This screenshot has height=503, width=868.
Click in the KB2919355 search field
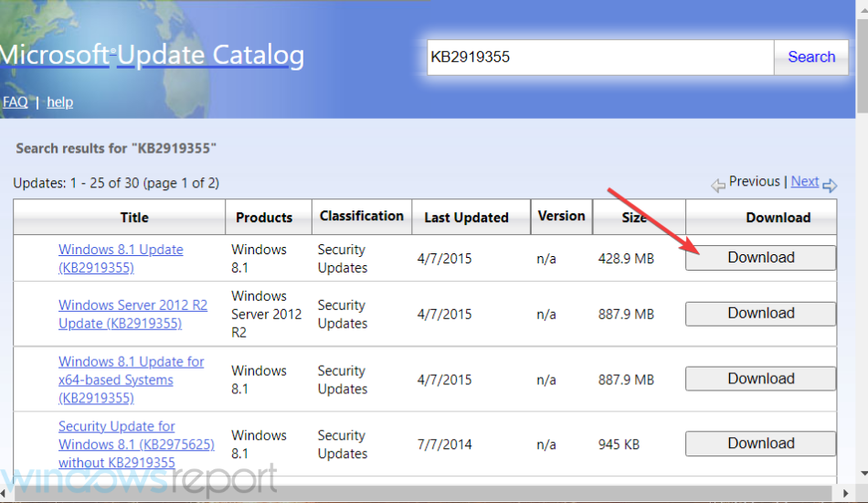(600, 57)
